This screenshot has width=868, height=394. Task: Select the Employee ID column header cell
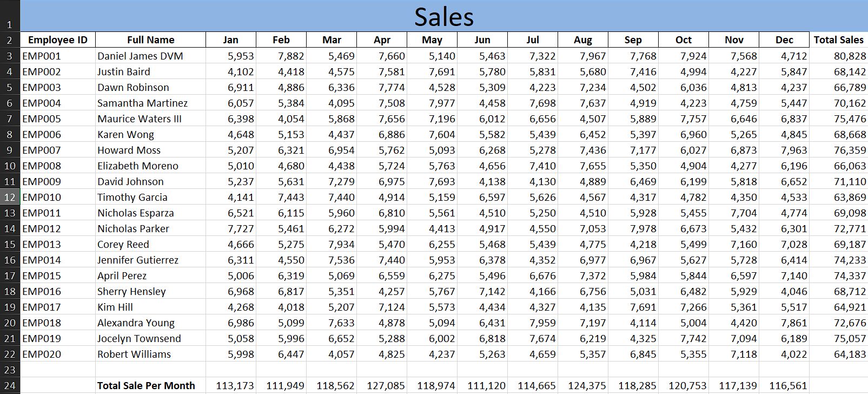point(57,40)
